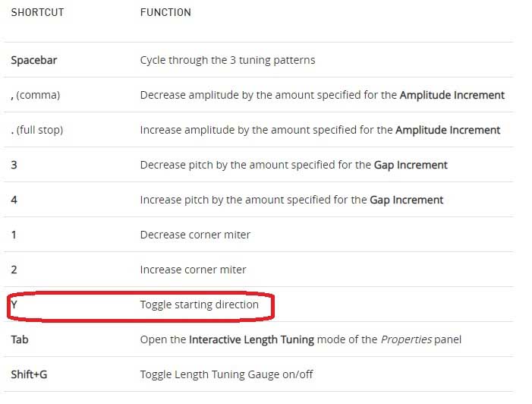
Task: Select the ". (full stop)" shortcut cell
Action: pyautogui.click(x=37, y=130)
